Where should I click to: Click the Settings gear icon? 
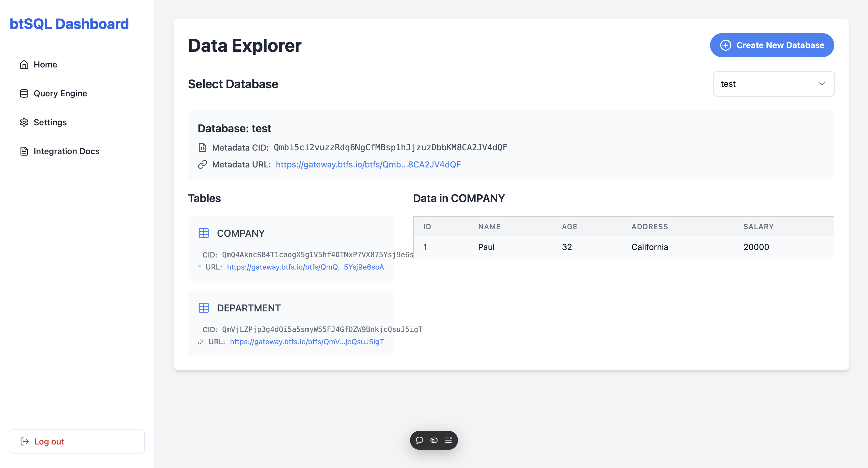coord(24,122)
